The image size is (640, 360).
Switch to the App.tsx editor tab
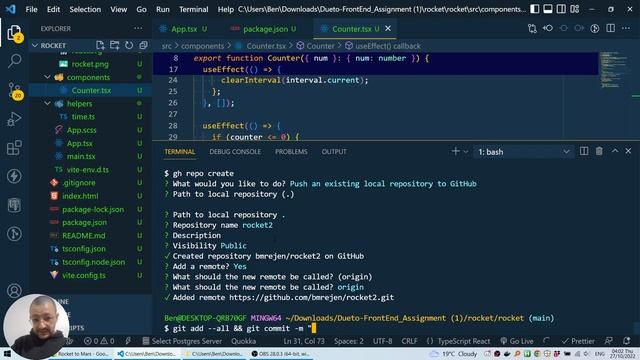point(184,29)
